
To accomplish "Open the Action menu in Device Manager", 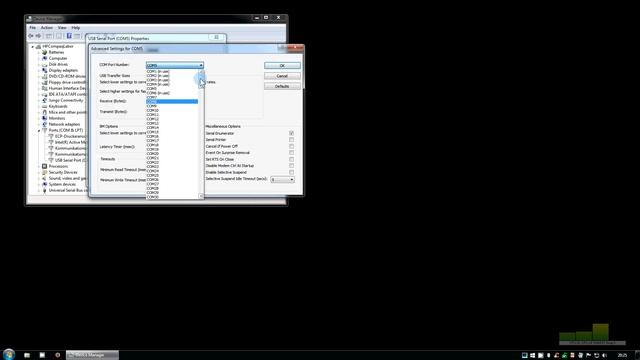I will (x=47, y=28).
